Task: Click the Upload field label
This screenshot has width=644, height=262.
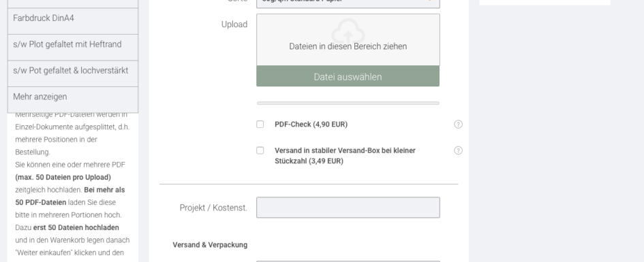Action: [x=234, y=24]
